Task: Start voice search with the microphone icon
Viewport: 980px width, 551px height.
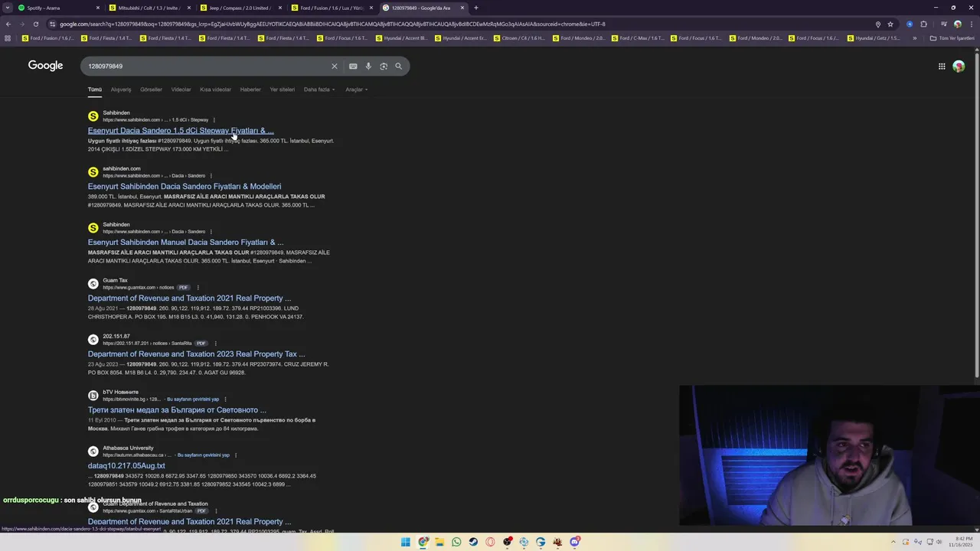Action: pos(368,67)
